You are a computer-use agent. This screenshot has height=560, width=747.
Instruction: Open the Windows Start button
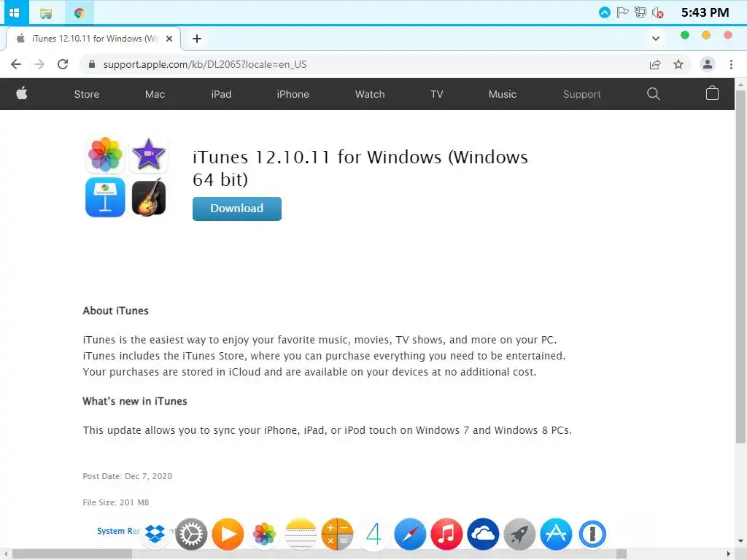15,12
